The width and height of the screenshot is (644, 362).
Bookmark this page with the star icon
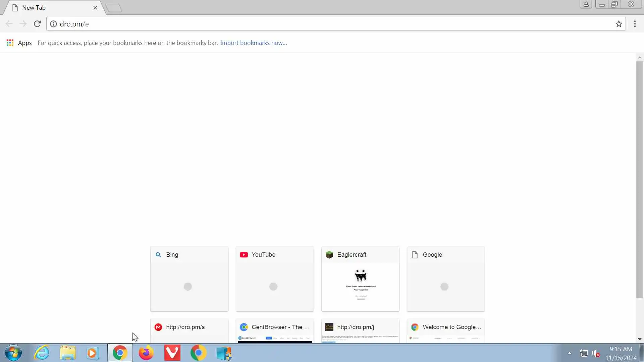point(619,24)
